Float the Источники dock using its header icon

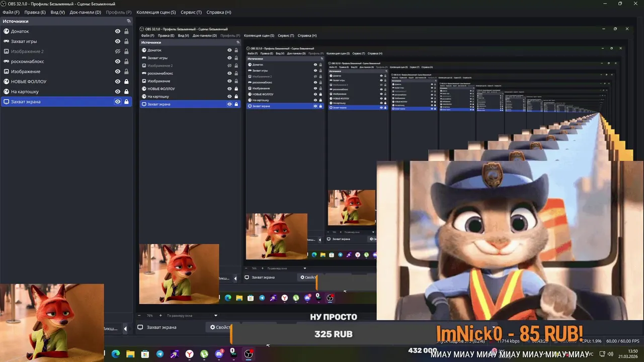coord(128,21)
